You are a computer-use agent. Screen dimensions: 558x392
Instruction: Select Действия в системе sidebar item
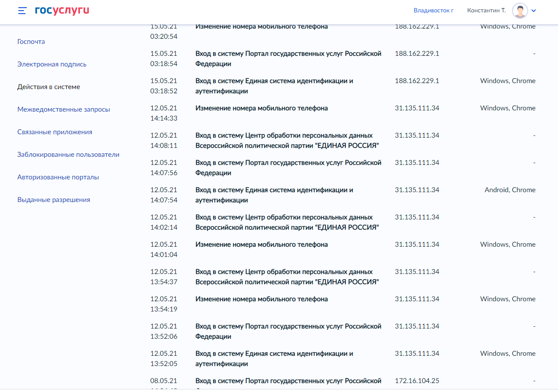pos(49,87)
